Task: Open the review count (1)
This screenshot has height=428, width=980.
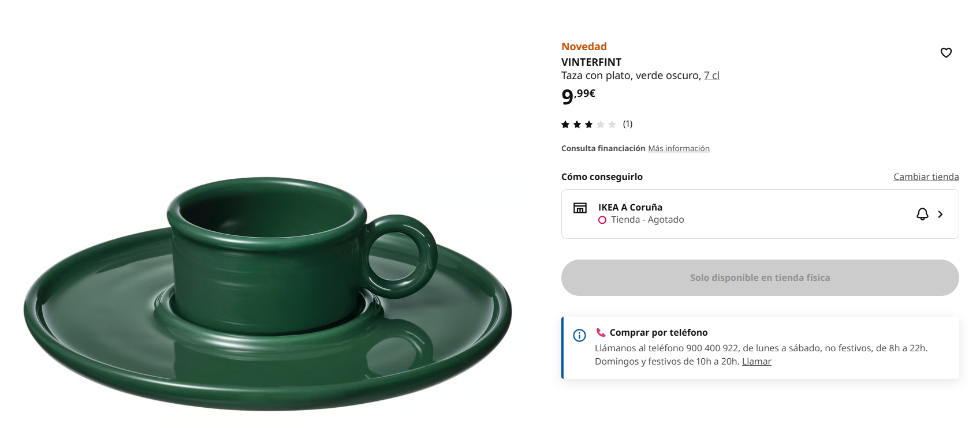Action: (628, 124)
